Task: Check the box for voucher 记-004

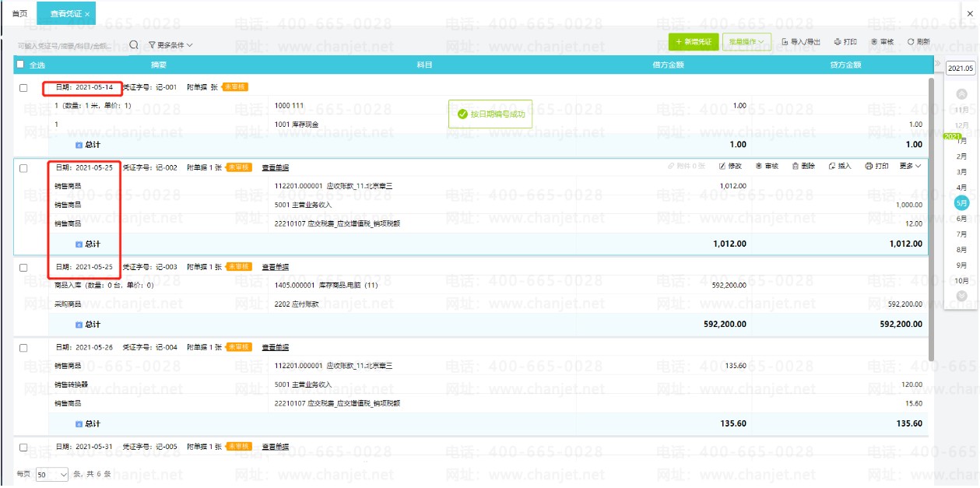Action: (23, 348)
